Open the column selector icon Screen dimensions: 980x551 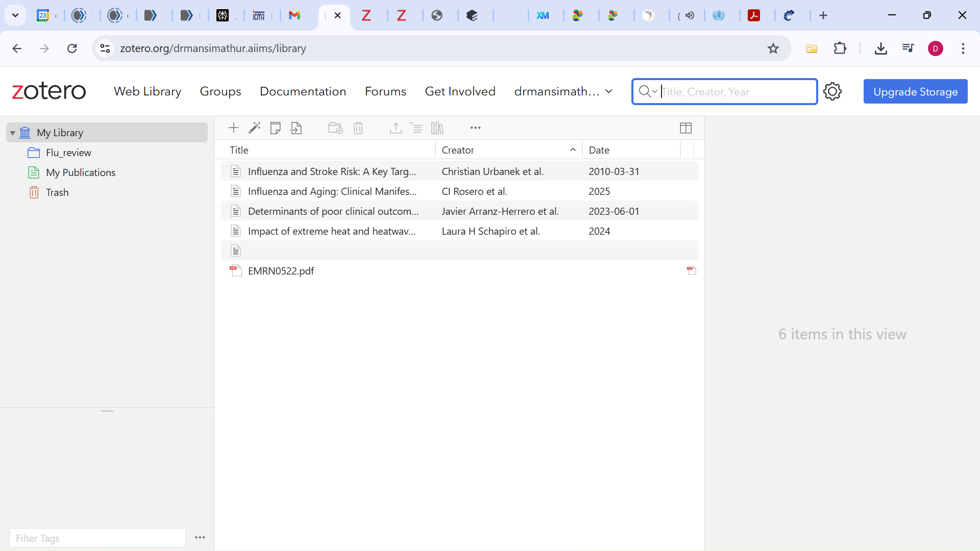[685, 128]
